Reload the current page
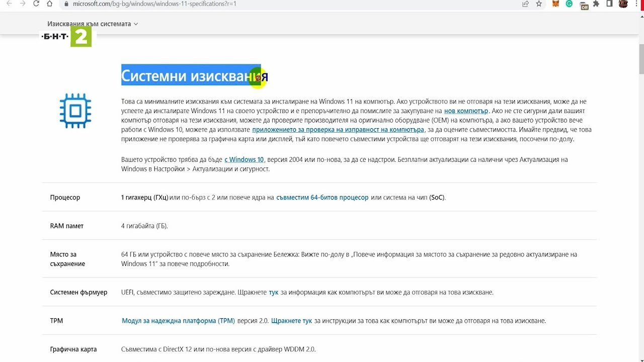644x362 pixels. pos(36,4)
